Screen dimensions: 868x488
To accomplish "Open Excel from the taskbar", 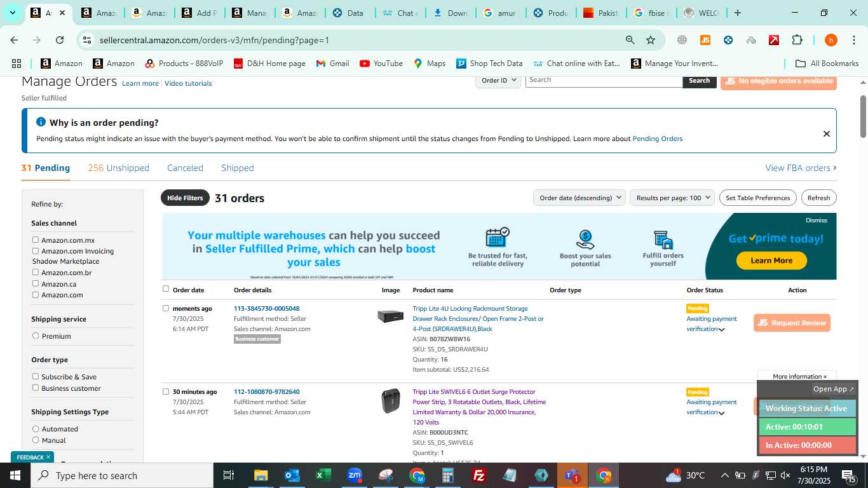I will pyautogui.click(x=323, y=475).
